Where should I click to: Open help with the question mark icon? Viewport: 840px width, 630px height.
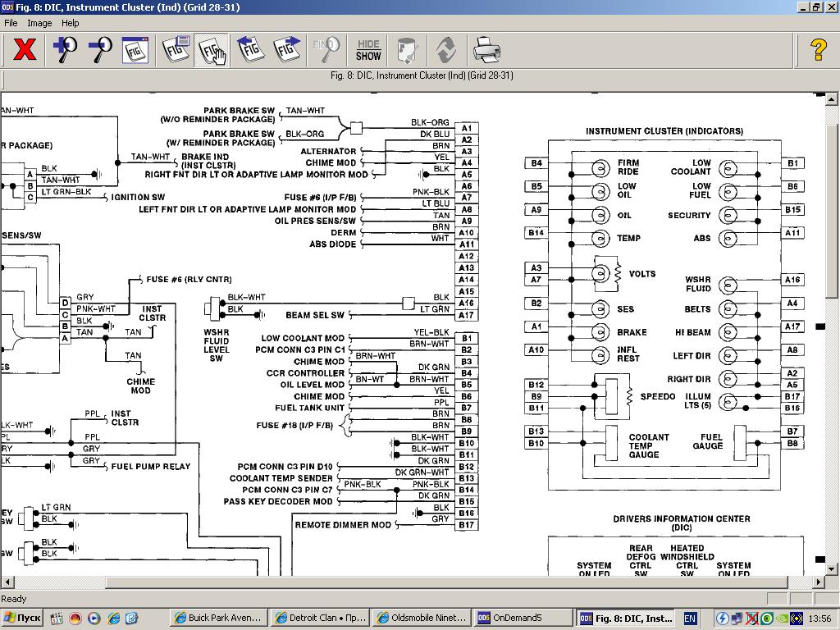point(818,50)
